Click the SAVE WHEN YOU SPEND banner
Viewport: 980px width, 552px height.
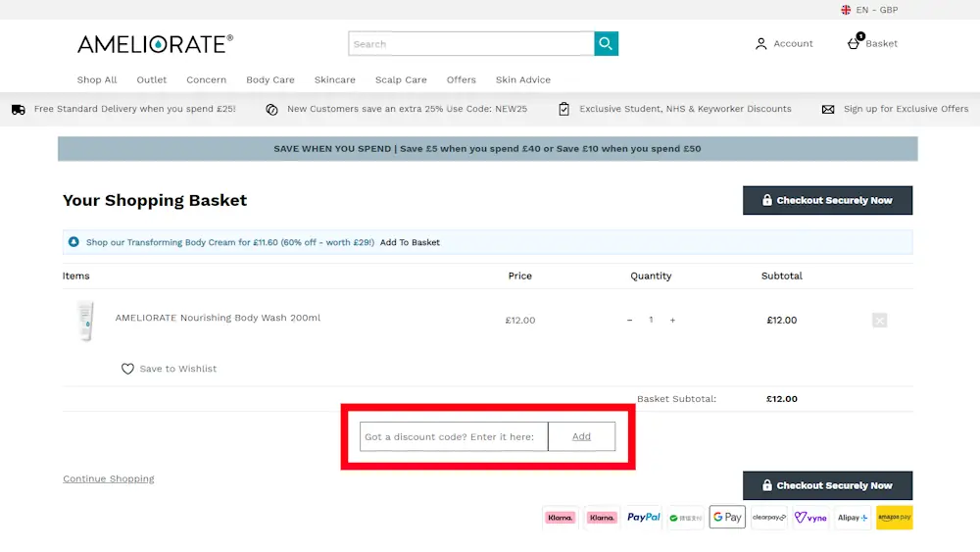[x=487, y=149]
